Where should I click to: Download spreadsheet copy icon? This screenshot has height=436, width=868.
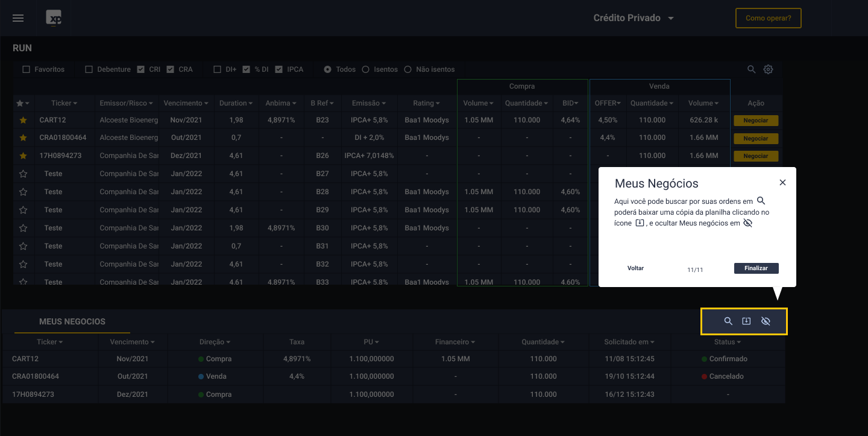click(746, 321)
